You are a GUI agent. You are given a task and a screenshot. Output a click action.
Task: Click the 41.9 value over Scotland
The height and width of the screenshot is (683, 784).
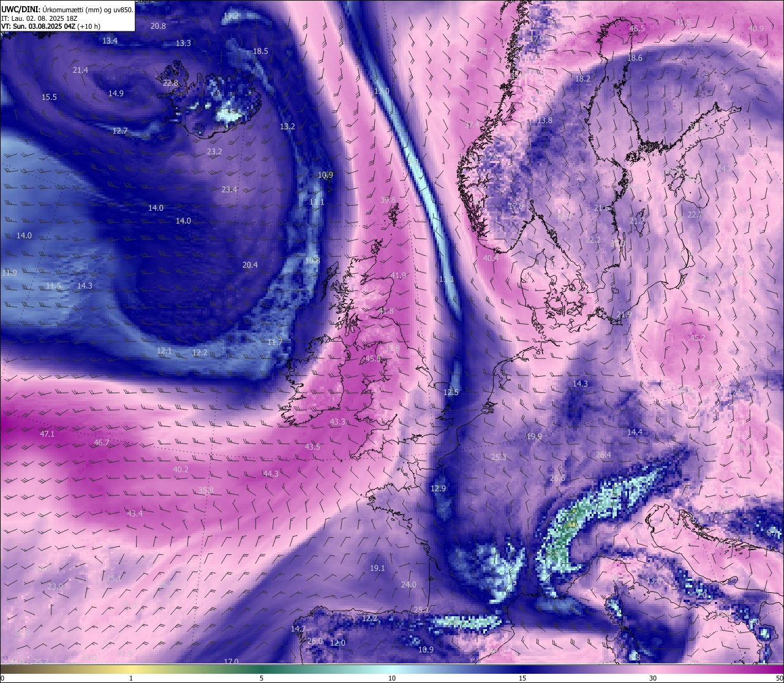pos(398,275)
